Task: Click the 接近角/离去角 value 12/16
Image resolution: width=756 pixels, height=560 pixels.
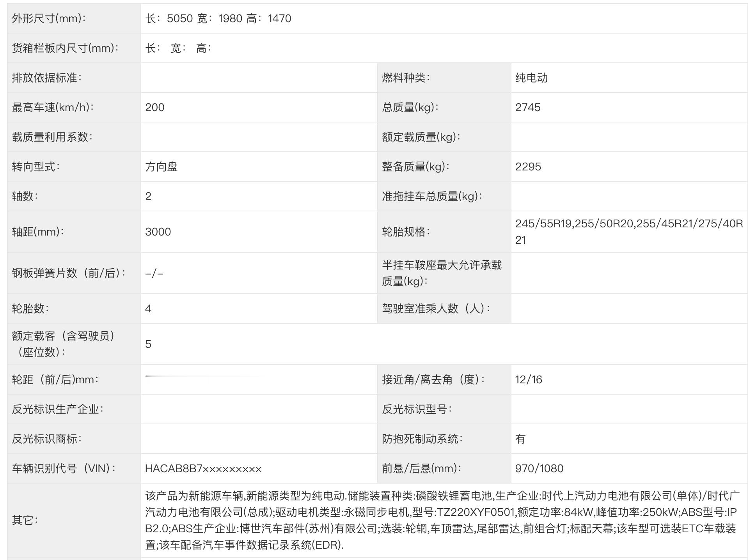Action: pos(529,379)
